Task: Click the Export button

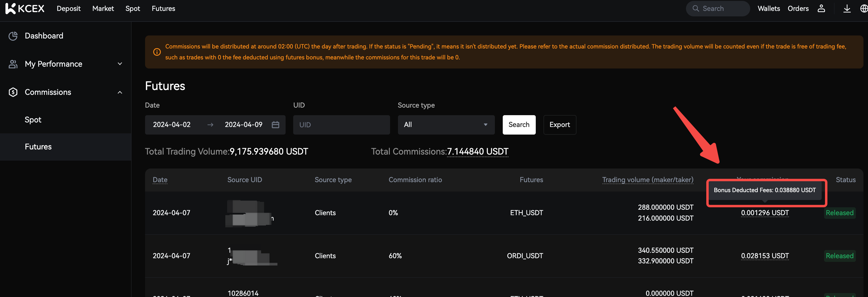Action: (559, 125)
